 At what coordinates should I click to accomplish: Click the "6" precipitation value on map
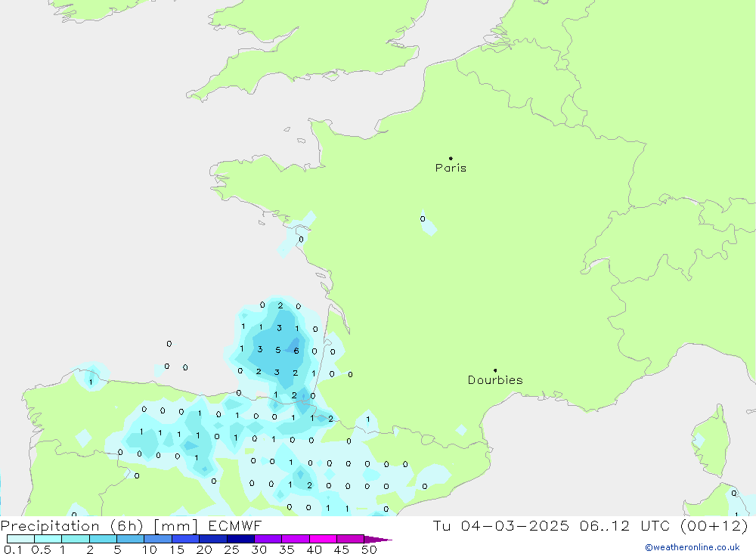pyautogui.click(x=296, y=351)
